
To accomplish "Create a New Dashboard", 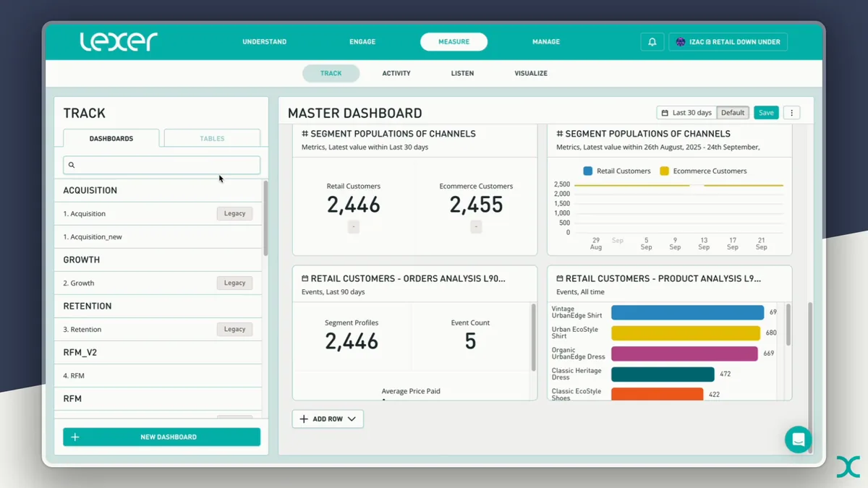I will point(161,437).
